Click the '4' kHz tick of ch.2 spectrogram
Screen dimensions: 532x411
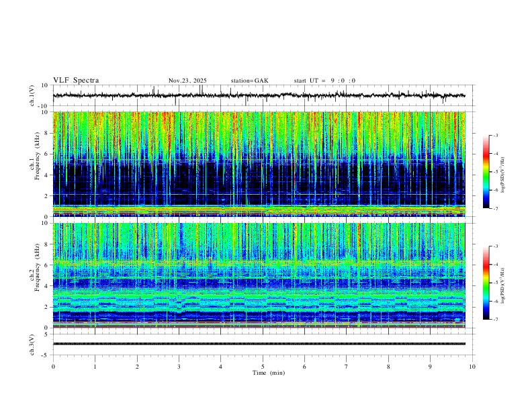click(46, 286)
